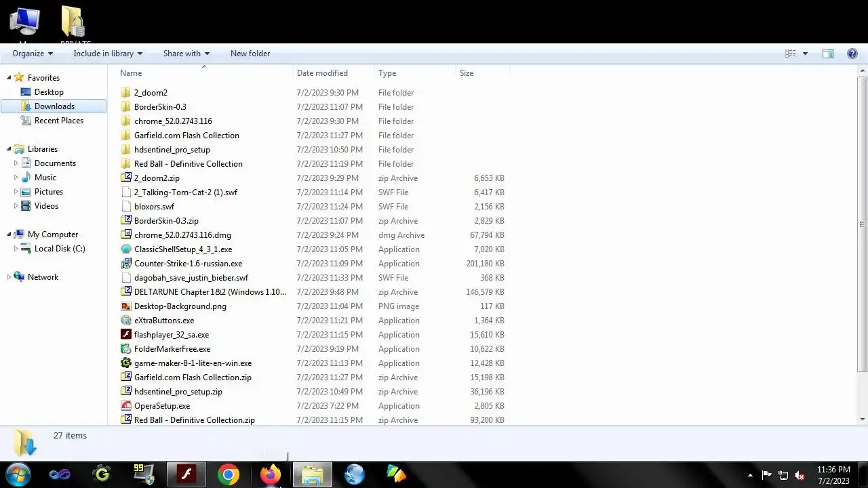Show hidden system tray icons arrow

coord(750,475)
